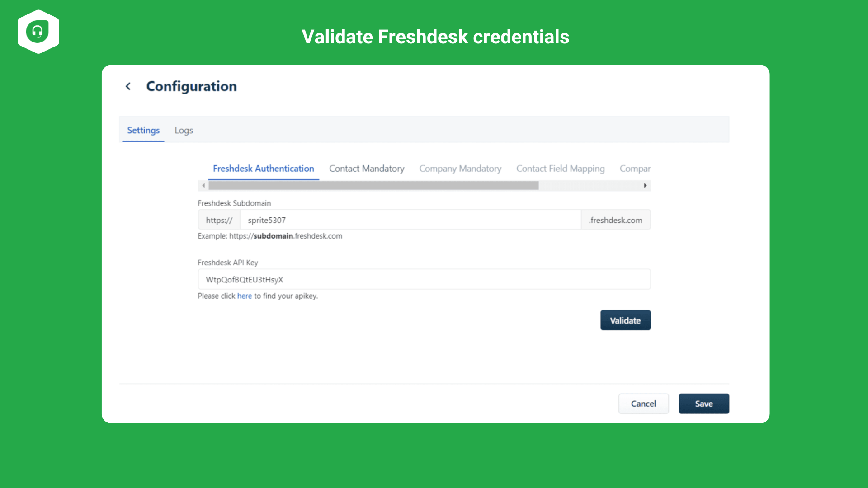868x488 pixels.
Task: Click the tab strip left scroll arrow
Action: pyautogui.click(x=203, y=186)
